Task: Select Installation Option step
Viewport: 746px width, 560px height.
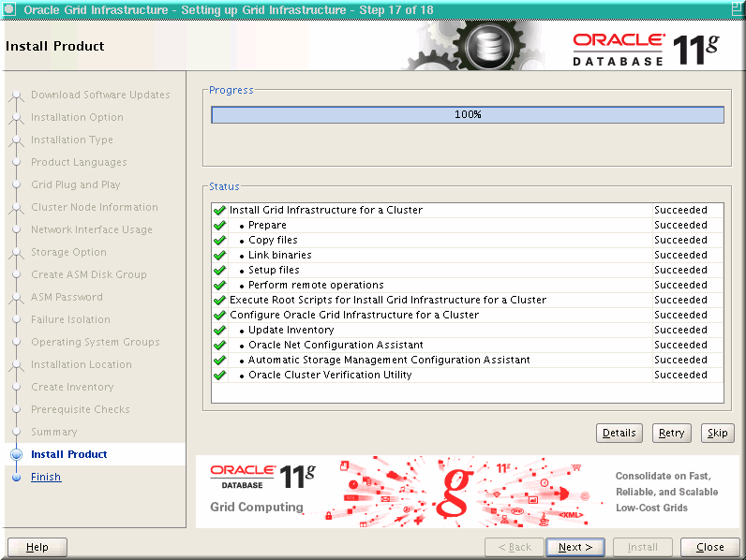Action: point(77,117)
